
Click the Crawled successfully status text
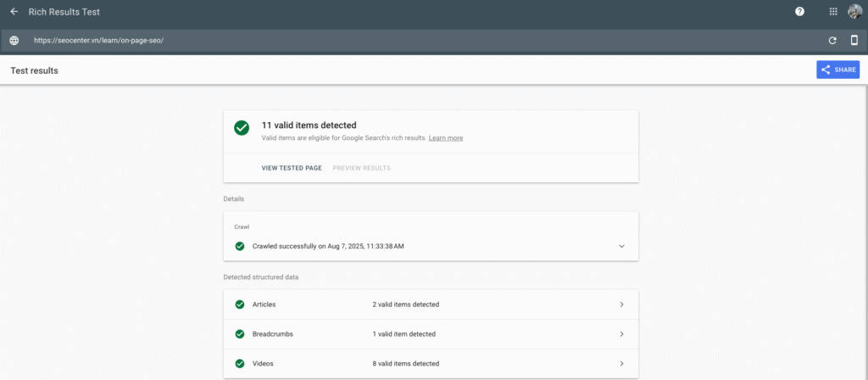328,246
